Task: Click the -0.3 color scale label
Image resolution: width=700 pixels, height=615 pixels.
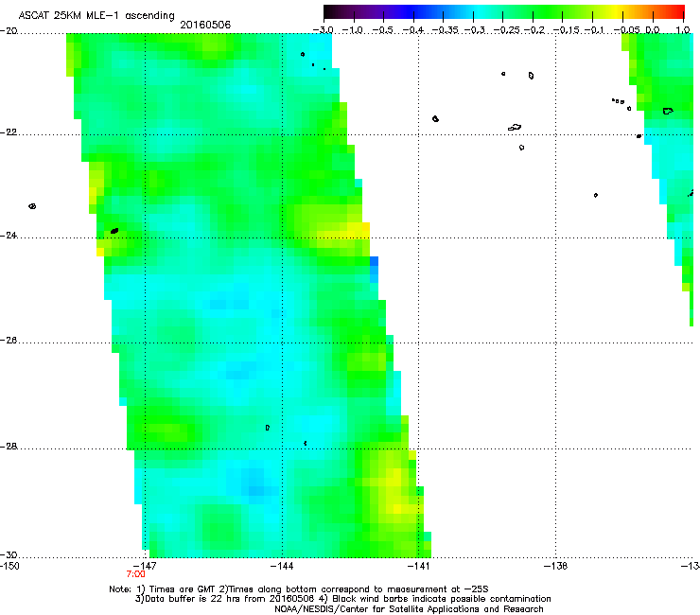Action: [x=474, y=30]
